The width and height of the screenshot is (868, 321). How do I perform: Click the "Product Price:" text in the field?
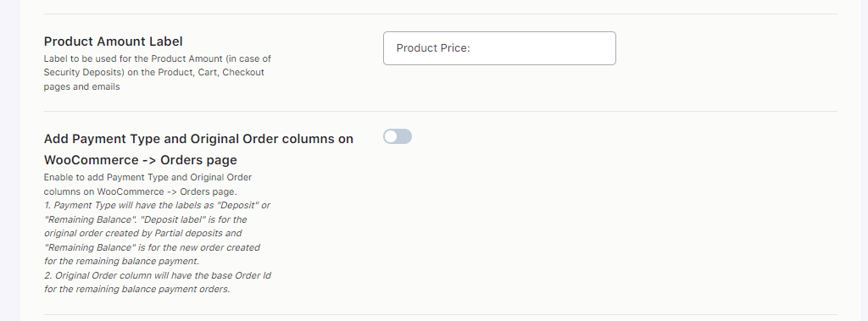(433, 48)
